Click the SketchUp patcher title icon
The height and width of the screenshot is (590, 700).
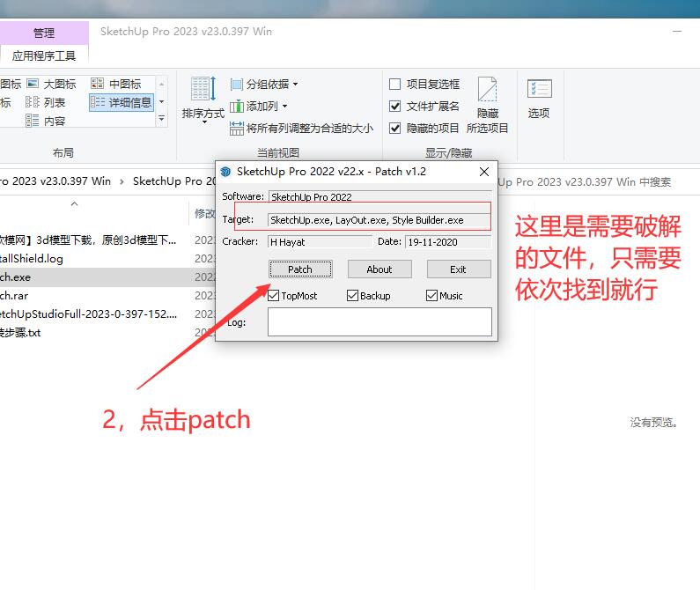226,172
